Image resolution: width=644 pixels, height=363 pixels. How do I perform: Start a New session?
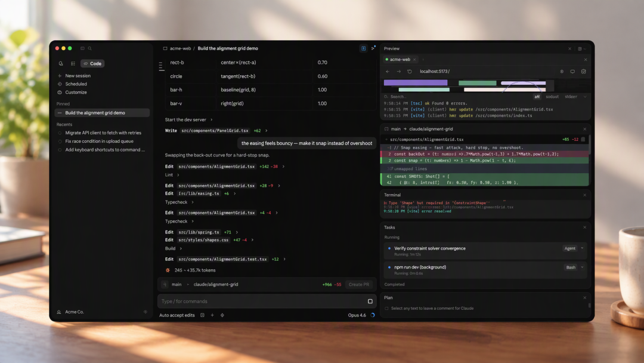(78, 76)
